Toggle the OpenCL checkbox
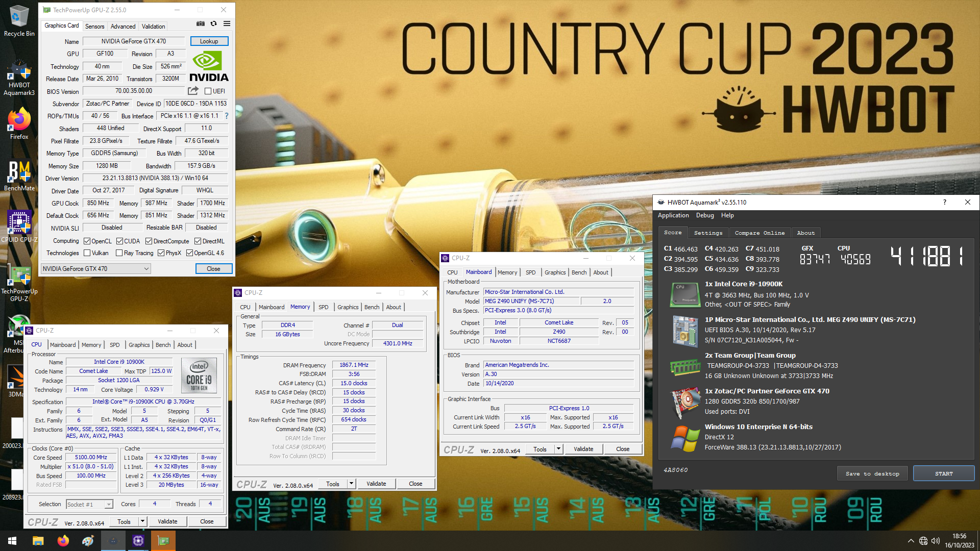This screenshot has width=980, height=551. click(87, 241)
